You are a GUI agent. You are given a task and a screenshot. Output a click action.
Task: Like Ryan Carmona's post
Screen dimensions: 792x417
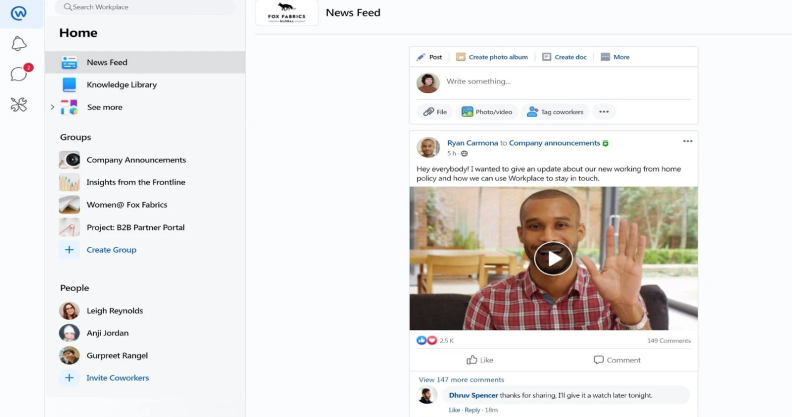pos(480,360)
